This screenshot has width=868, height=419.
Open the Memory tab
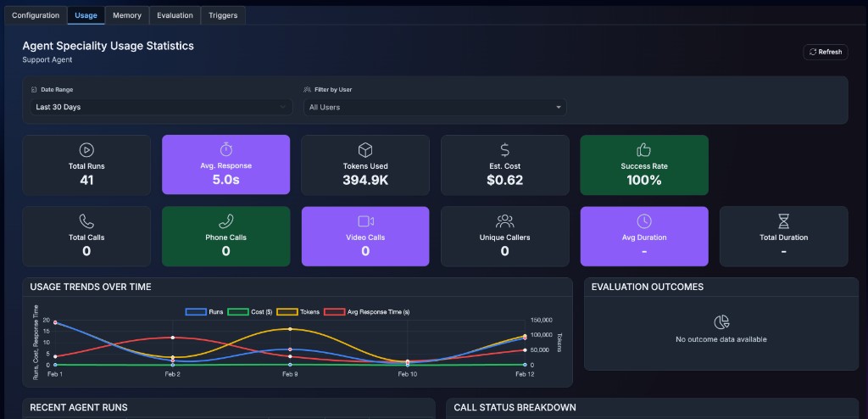point(127,15)
